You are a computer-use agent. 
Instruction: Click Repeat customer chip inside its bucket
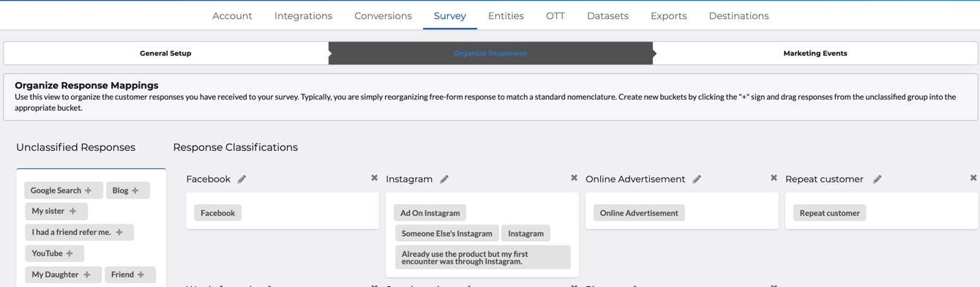[830, 213]
